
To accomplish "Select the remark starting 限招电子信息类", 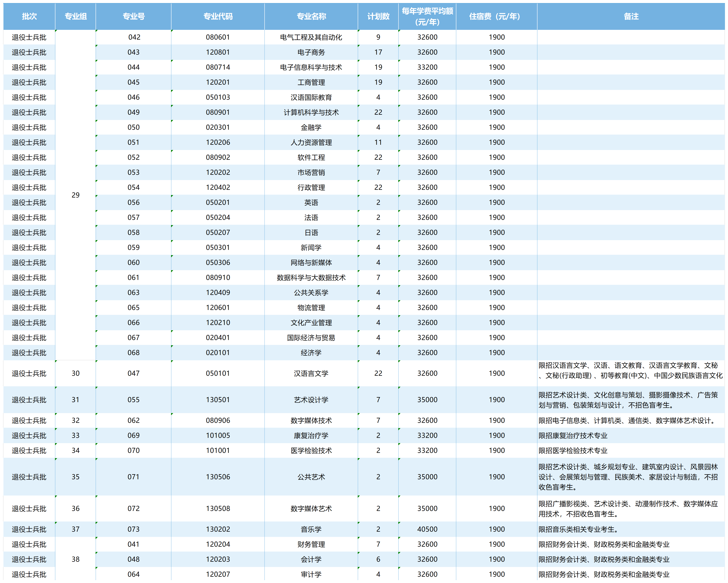I will [631, 421].
